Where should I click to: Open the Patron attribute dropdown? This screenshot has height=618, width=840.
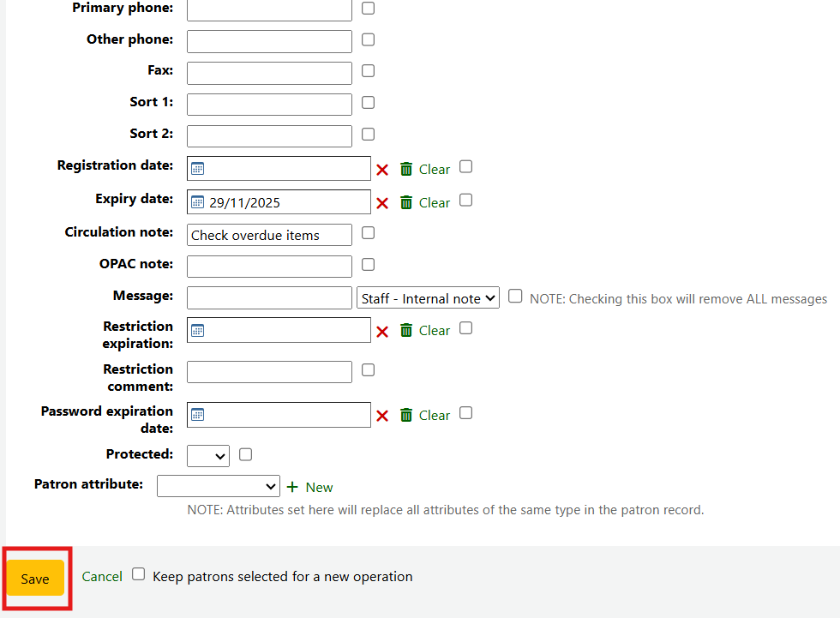point(219,486)
